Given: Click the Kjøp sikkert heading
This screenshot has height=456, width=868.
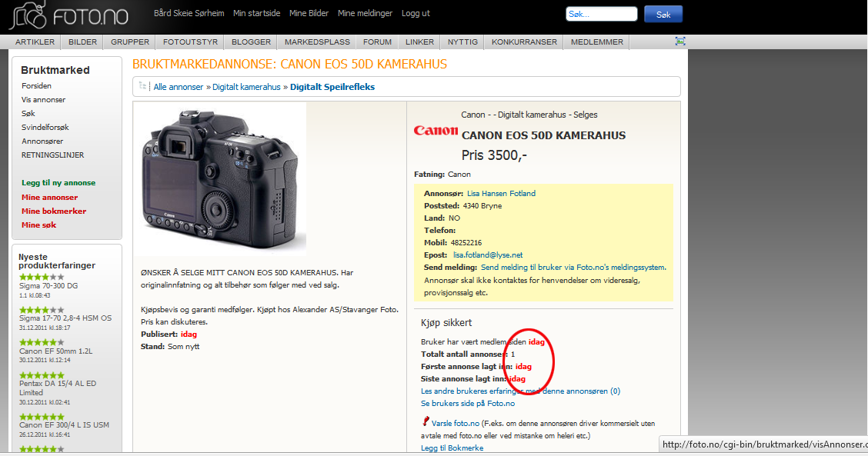Looking at the screenshot, I should 446,323.
